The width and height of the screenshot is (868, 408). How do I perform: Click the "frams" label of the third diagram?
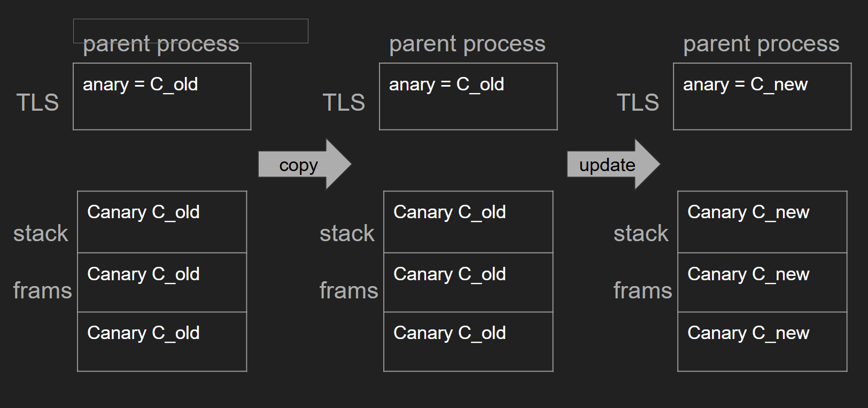[642, 290]
